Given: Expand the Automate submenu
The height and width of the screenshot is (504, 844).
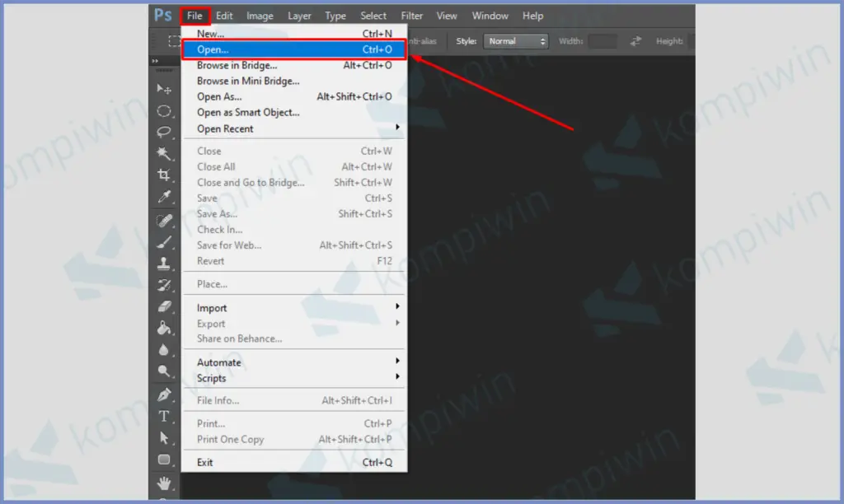Looking at the screenshot, I should 294,362.
